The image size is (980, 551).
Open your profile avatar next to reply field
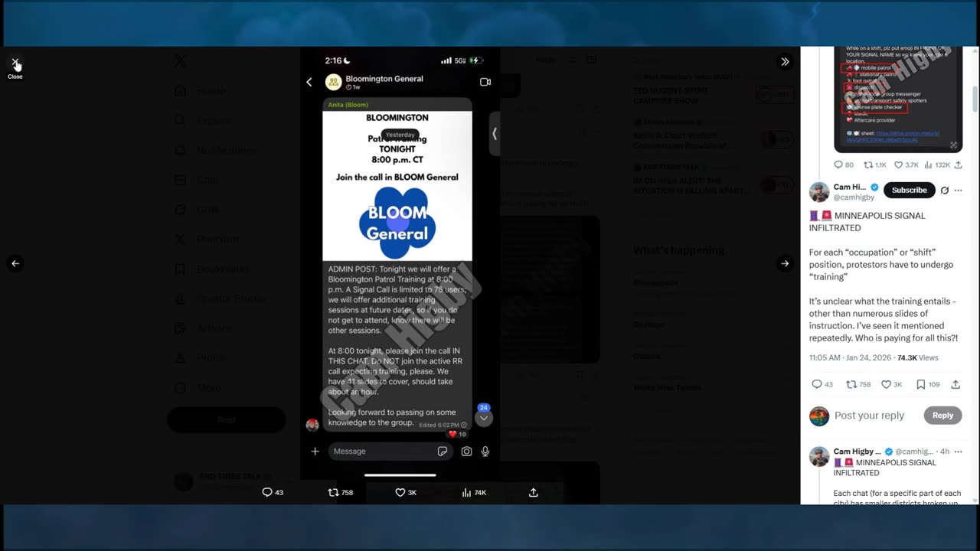(819, 416)
